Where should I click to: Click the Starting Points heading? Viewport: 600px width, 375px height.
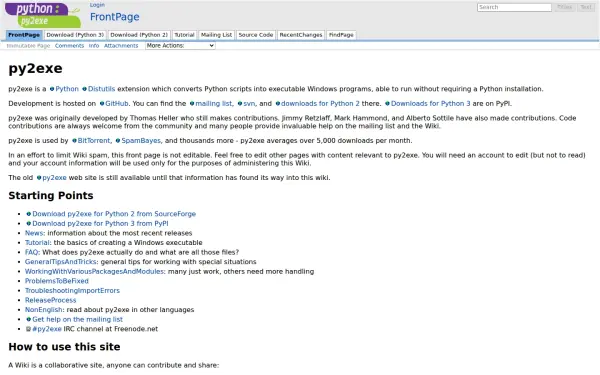point(51,196)
